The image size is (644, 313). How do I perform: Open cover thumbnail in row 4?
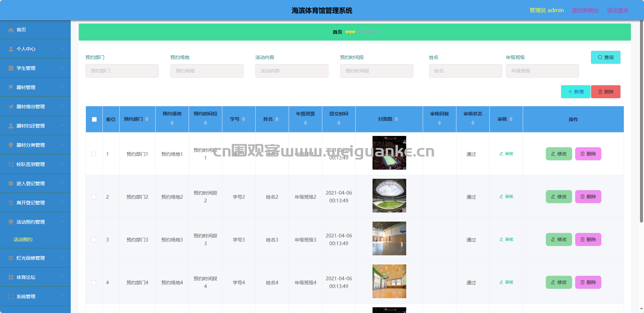click(389, 281)
